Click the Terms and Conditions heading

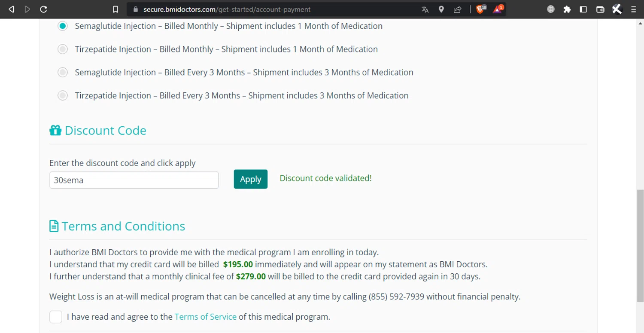click(x=123, y=226)
